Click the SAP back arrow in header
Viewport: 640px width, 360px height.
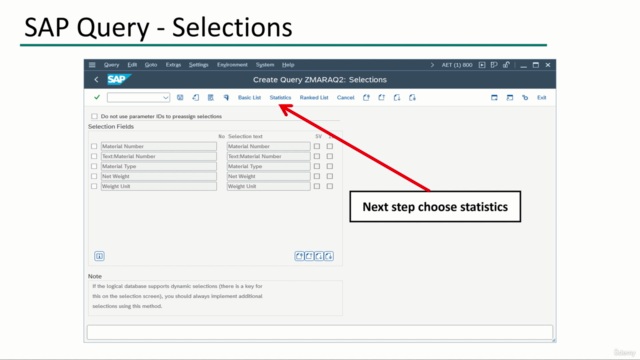(x=96, y=80)
